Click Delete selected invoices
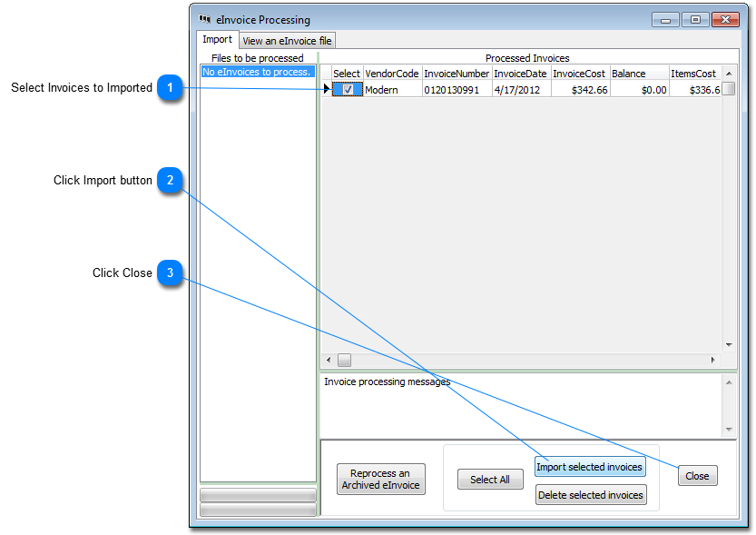 pos(590,495)
